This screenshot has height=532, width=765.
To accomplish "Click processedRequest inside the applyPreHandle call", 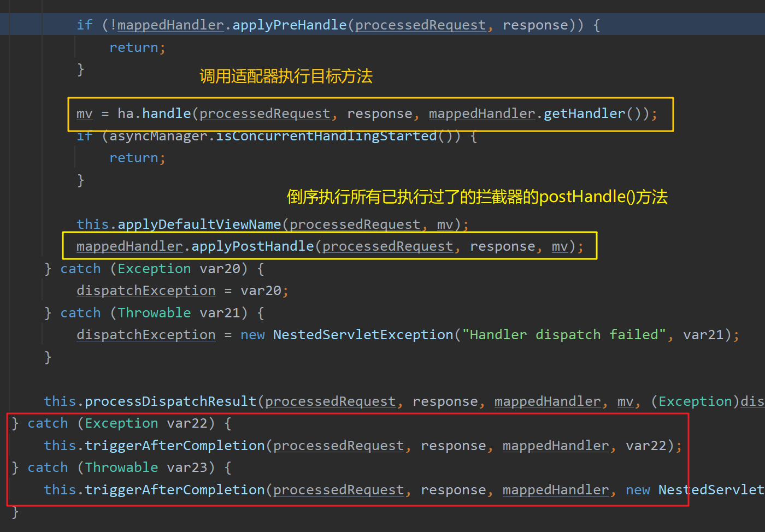I will click(x=421, y=25).
